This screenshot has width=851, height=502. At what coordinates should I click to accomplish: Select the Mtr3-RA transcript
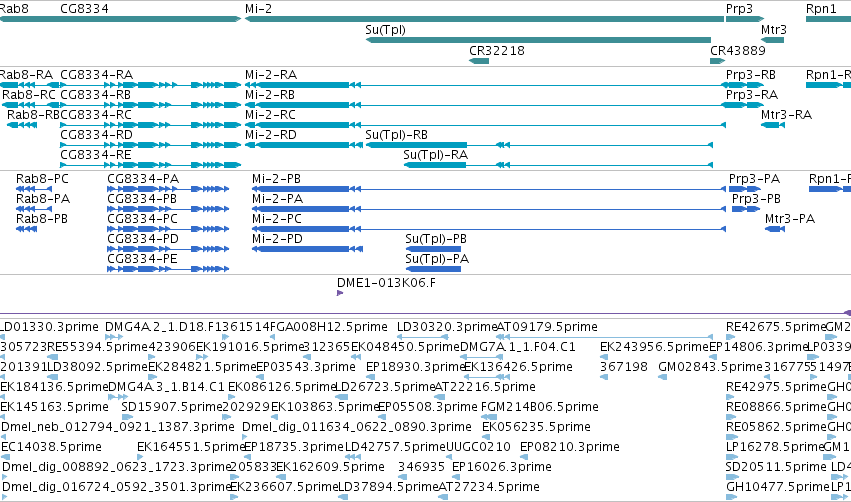(773, 125)
